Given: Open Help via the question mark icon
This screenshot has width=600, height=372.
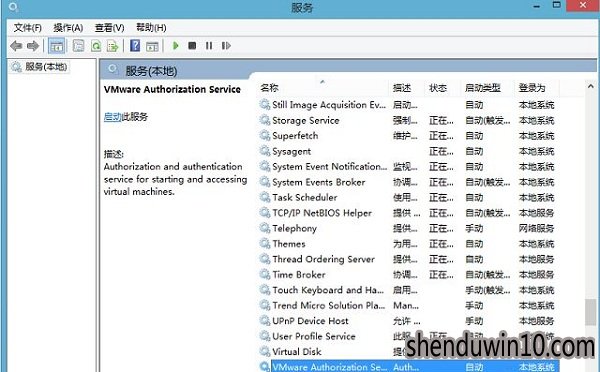Looking at the screenshot, I should [x=135, y=46].
